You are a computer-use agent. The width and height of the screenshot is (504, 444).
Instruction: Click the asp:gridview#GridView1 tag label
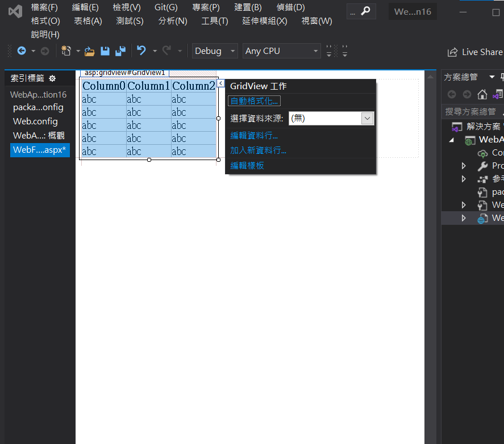(x=124, y=73)
